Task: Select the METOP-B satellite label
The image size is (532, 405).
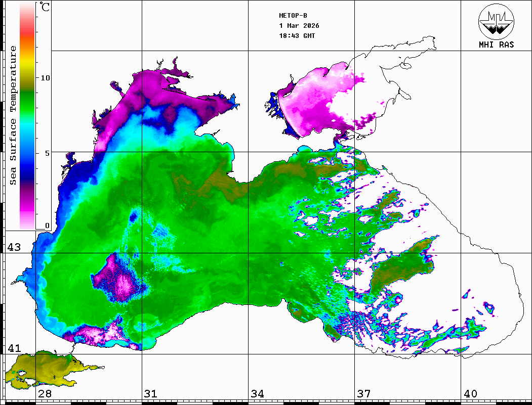Action: click(293, 15)
